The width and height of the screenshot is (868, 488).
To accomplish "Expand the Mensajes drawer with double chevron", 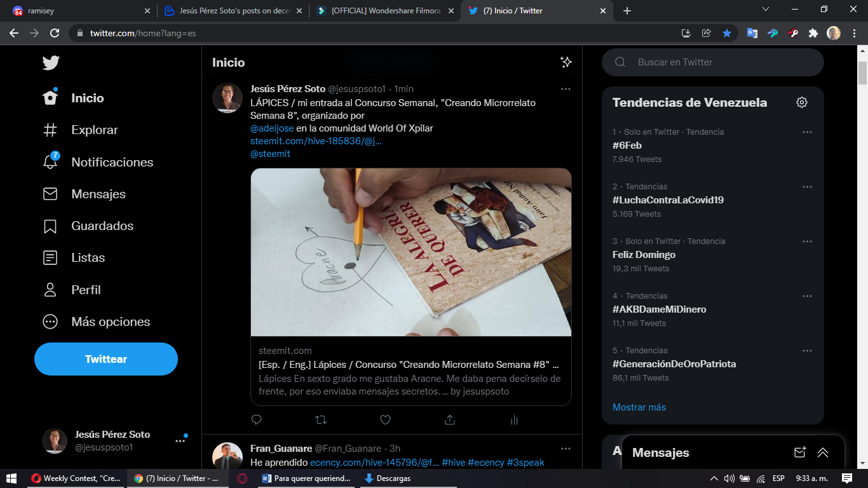I will click(823, 452).
